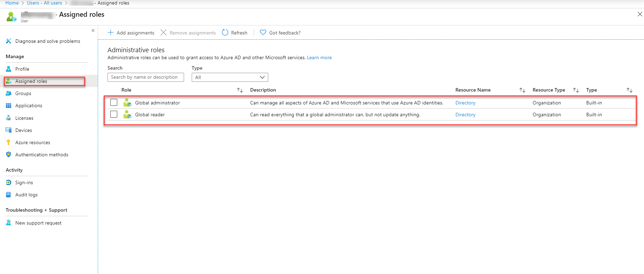Click the Devices icon in sidebar

click(x=9, y=130)
